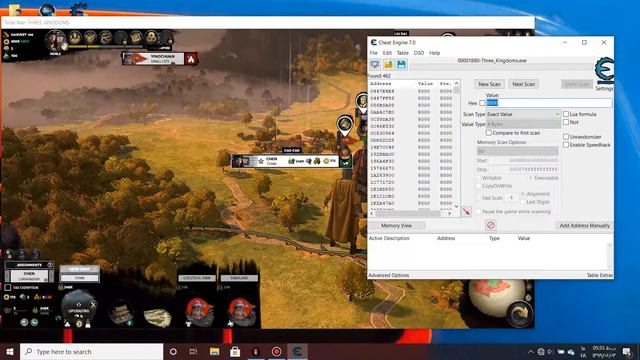Switch to Cheat Engine taskbar icon
The width and height of the screenshot is (640, 360).
(297, 351)
